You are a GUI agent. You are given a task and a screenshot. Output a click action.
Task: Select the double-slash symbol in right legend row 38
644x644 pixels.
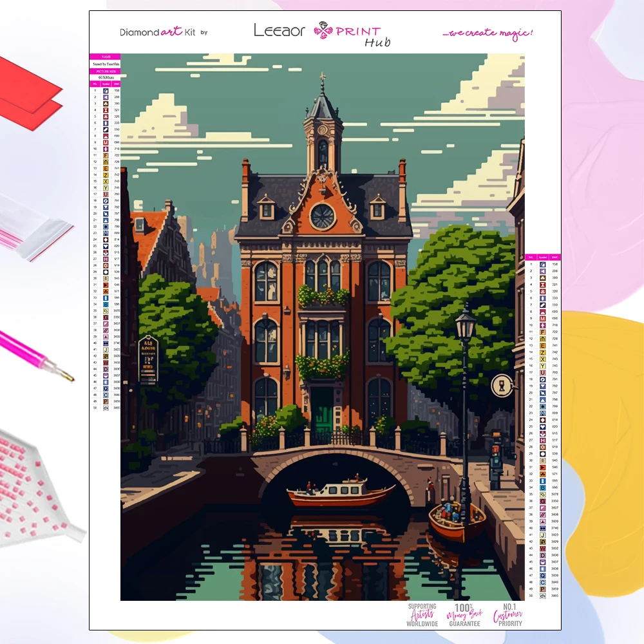click(x=542, y=515)
